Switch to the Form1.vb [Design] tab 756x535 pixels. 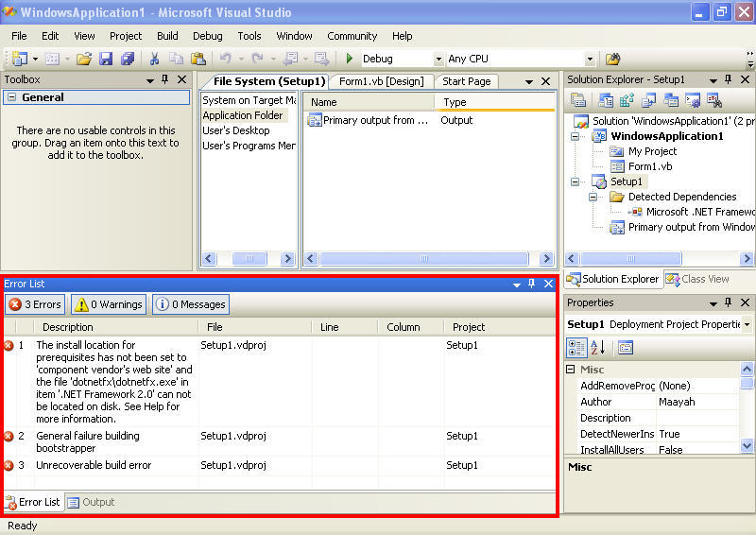click(382, 81)
